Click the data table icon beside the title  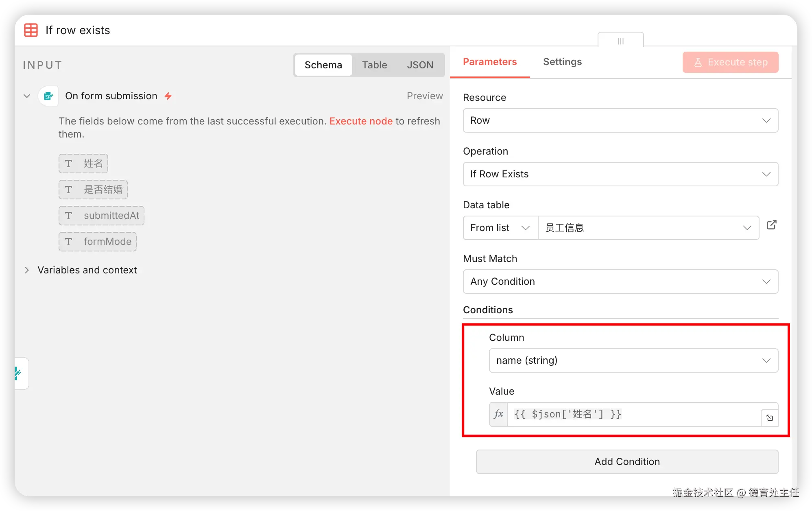[31, 30]
